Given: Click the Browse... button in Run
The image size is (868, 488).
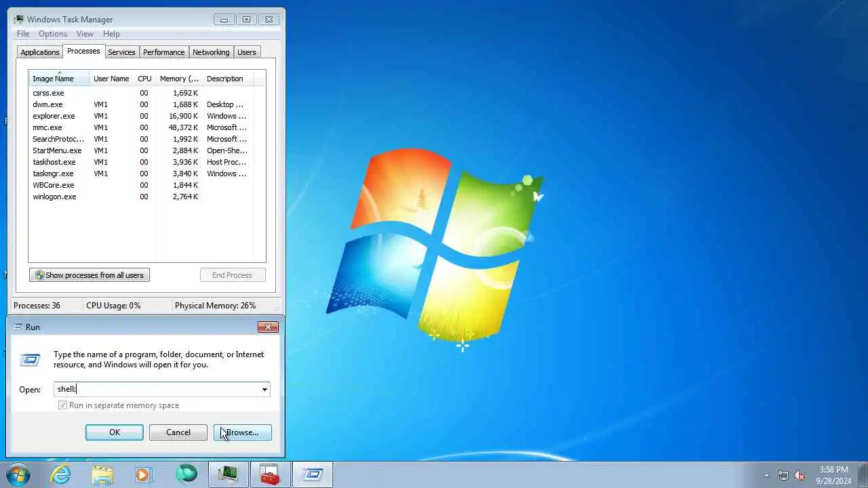Looking at the screenshot, I should [x=243, y=432].
